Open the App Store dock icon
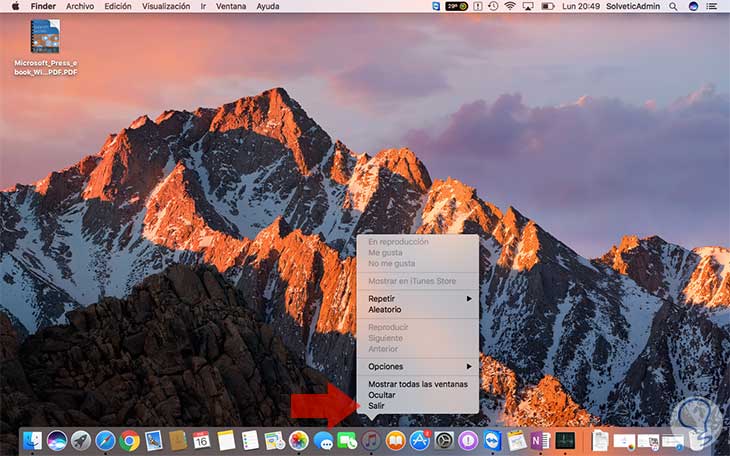The height and width of the screenshot is (456, 730). coord(419,440)
